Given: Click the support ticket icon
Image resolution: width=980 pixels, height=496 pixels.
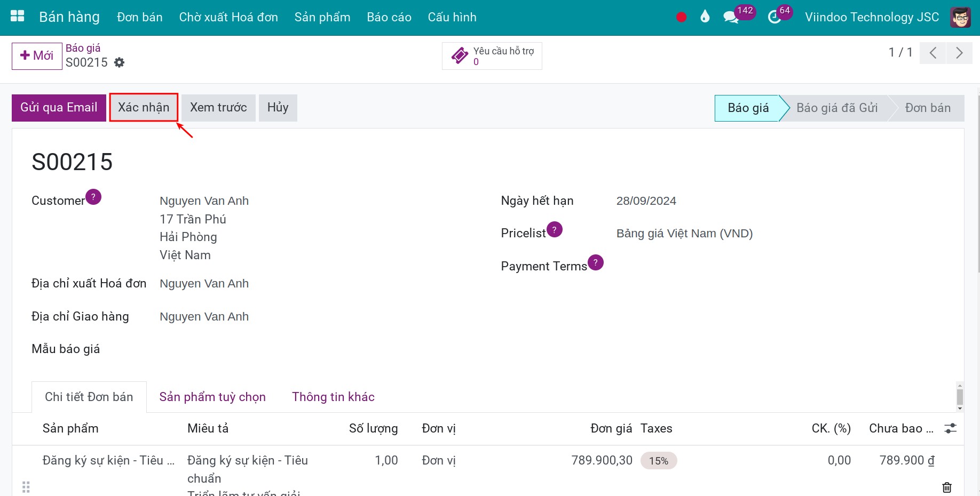Looking at the screenshot, I should 460,55.
